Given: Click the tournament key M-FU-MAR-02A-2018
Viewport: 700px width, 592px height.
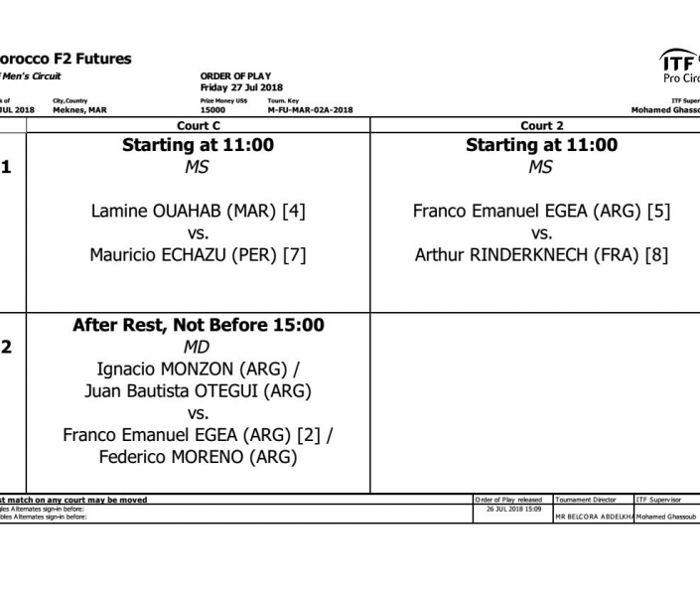Looking at the screenshot, I should click(310, 110).
